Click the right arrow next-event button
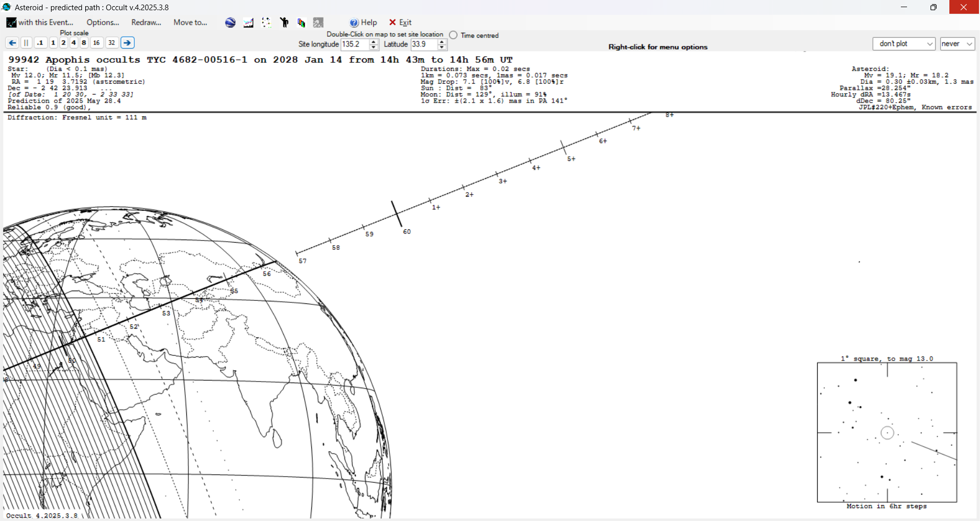This screenshot has width=980, height=521. [x=128, y=43]
